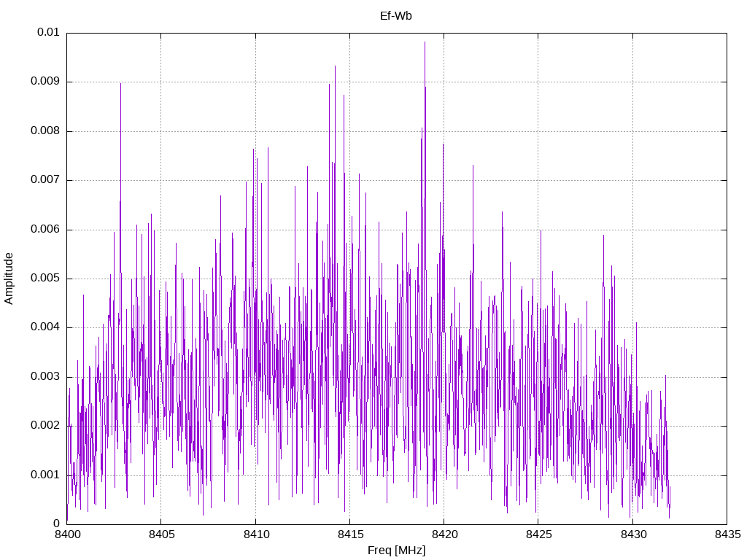Click the 0.001 y-axis tick label

click(45, 475)
